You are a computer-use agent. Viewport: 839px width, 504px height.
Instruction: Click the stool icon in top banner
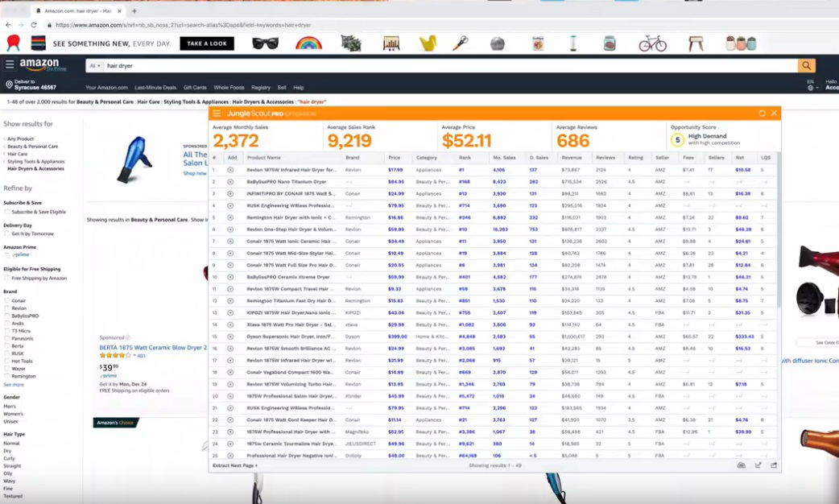point(696,43)
